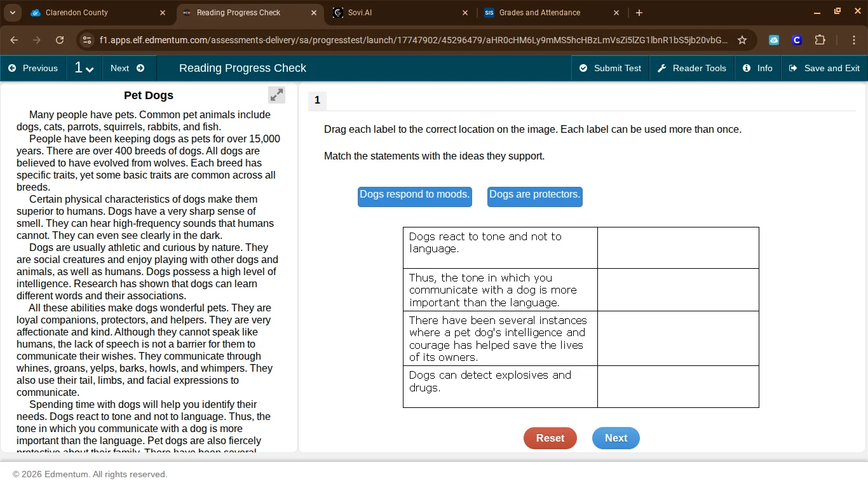The height and width of the screenshot is (488, 868).
Task: Open Reader Tools
Action: pyautogui.click(x=692, y=68)
